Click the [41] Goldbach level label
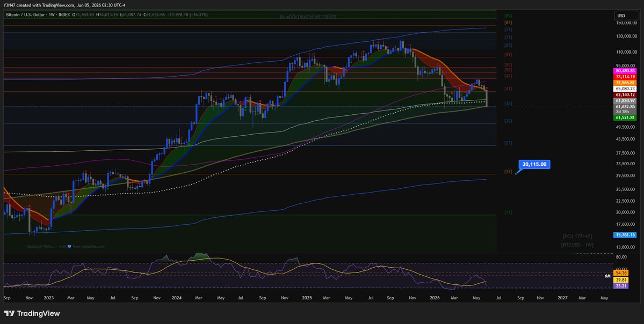This screenshot has width=644, height=324. click(508, 89)
